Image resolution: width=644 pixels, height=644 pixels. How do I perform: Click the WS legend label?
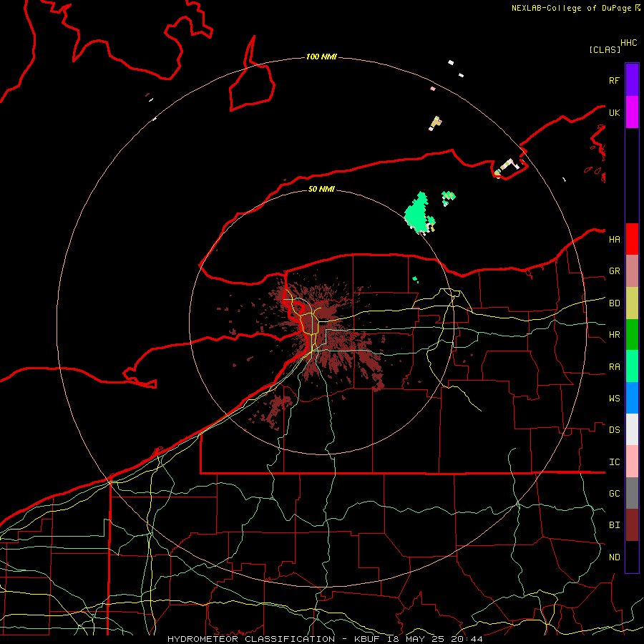[x=614, y=399]
